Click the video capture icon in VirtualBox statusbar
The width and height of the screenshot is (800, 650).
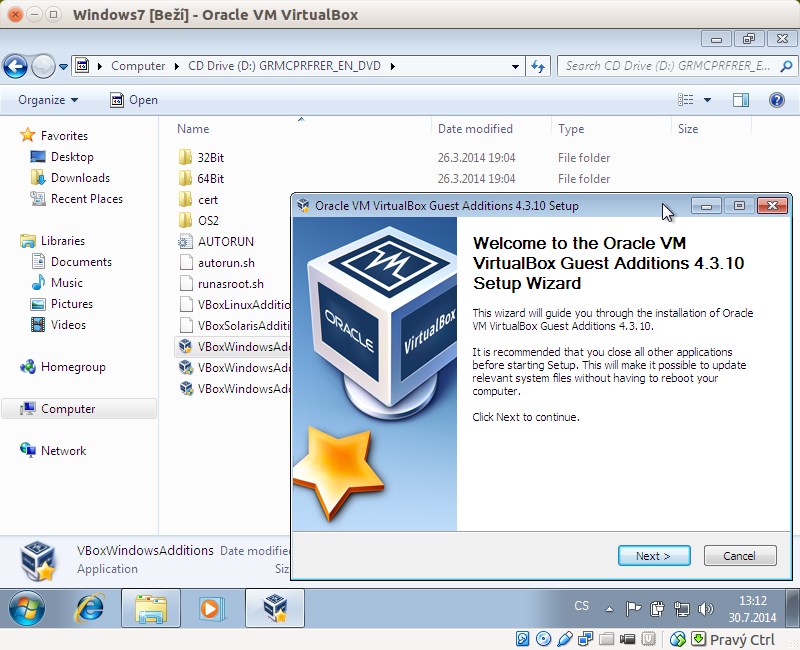629,639
